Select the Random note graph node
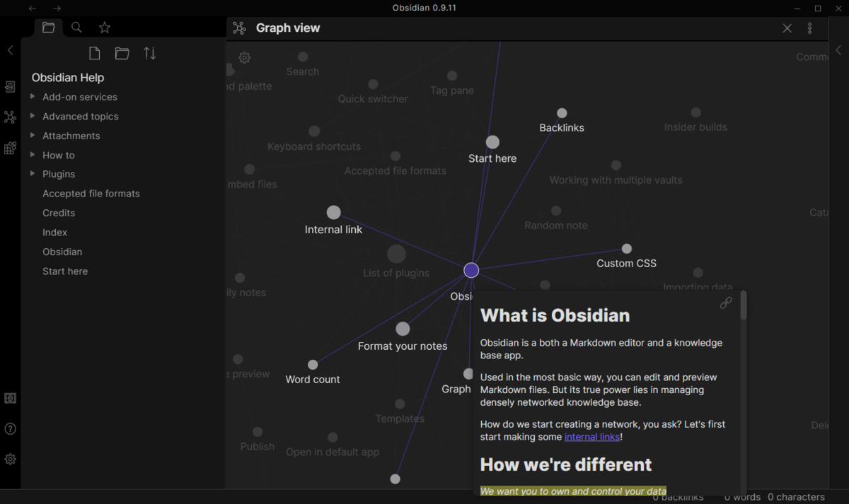The width and height of the screenshot is (849, 504). pos(556,211)
